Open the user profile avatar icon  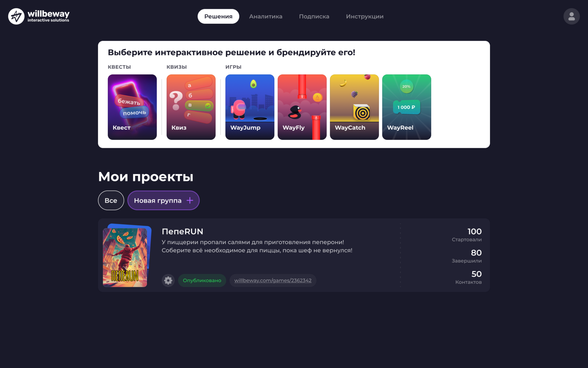click(571, 16)
